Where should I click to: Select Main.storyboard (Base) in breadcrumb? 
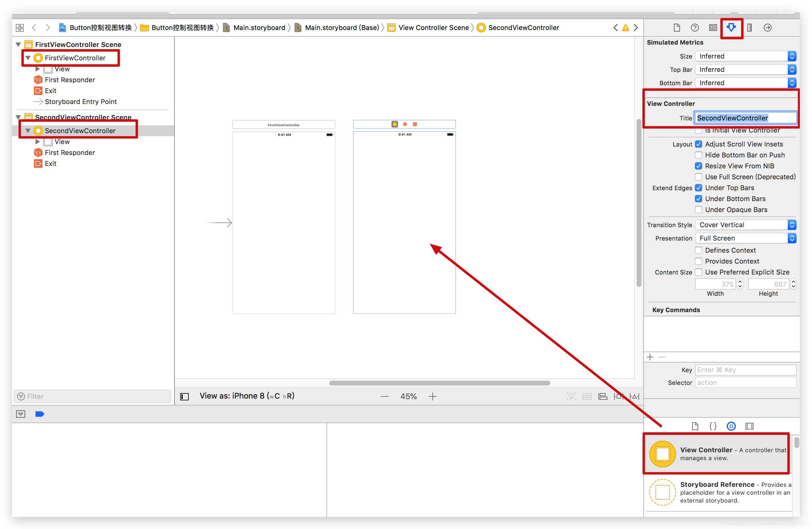[341, 28]
